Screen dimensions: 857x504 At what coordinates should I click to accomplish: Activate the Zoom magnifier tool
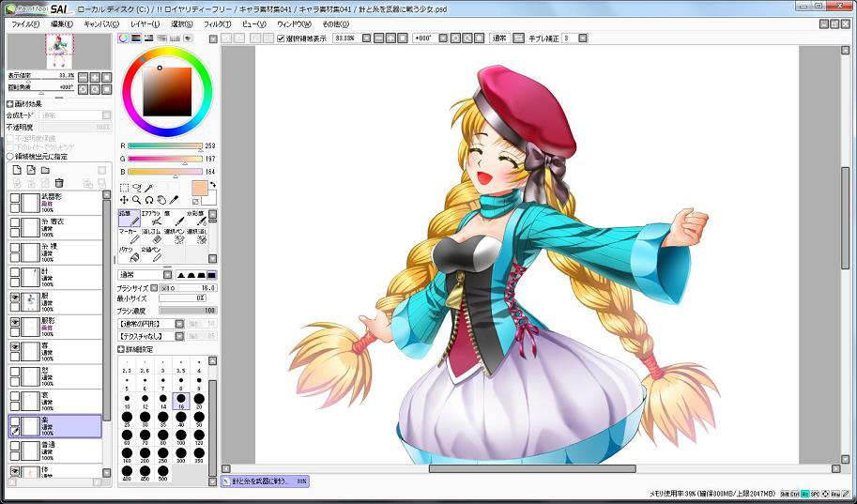[x=136, y=200]
